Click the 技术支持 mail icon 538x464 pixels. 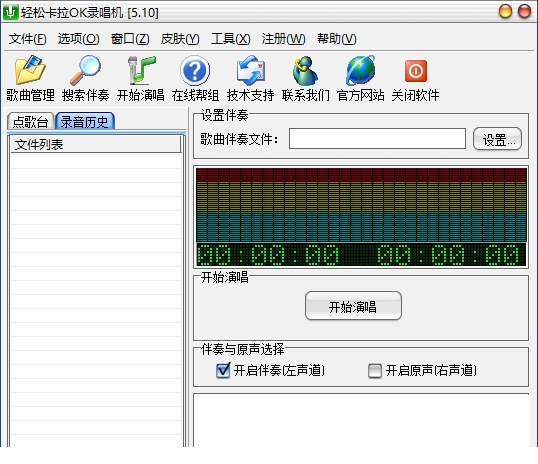(x=250, y=70)
